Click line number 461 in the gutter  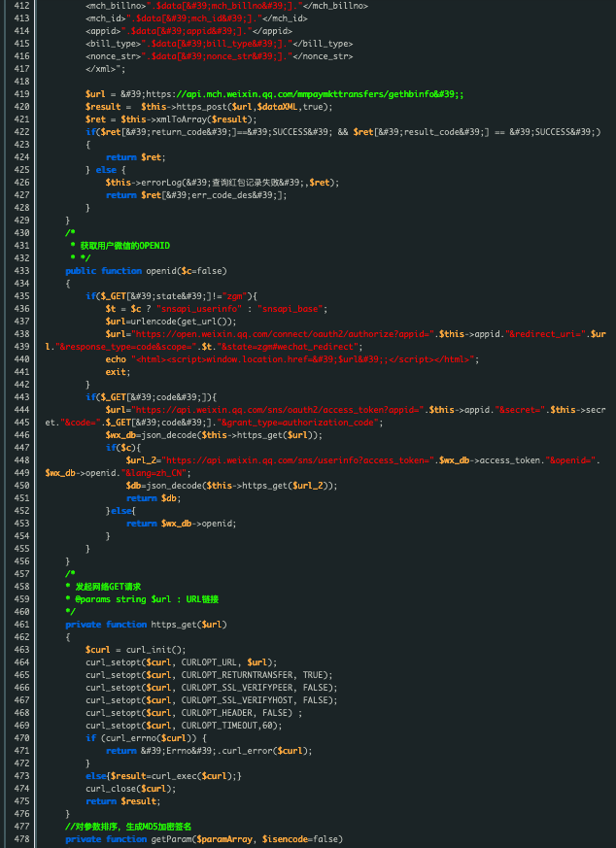[20, 625]
